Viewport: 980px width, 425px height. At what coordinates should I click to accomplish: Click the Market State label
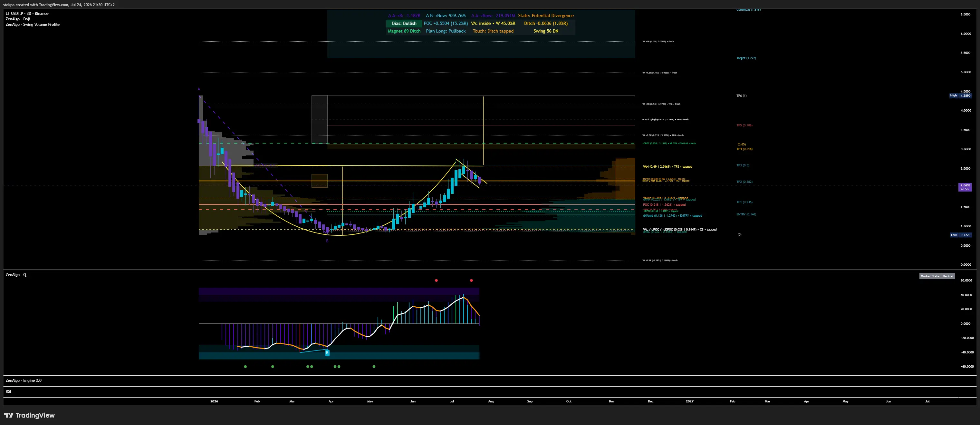(x=930, y=276)
